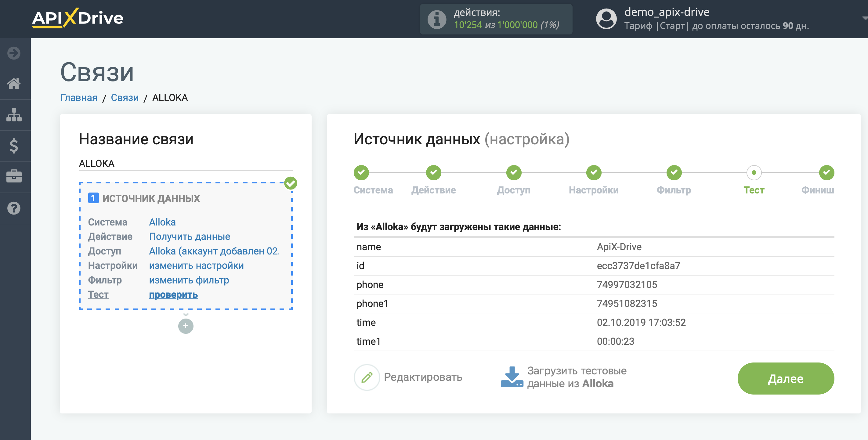Go to the Система step
The width and height of the screenshot is (868, 440).
coord(361,172)
